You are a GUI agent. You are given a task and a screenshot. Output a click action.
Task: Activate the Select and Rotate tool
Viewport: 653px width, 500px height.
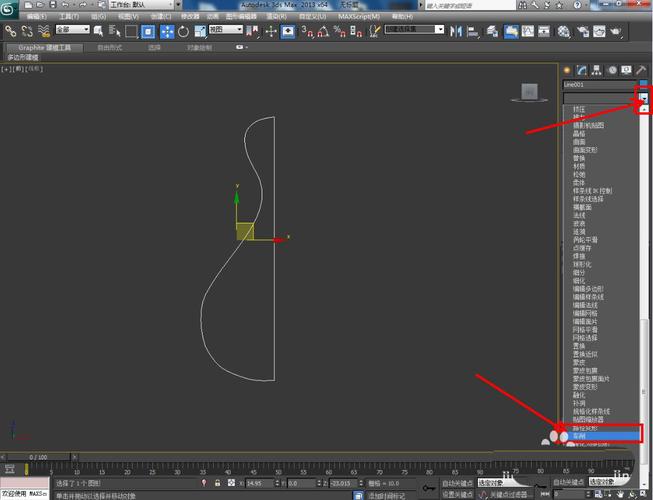point(183,32)
